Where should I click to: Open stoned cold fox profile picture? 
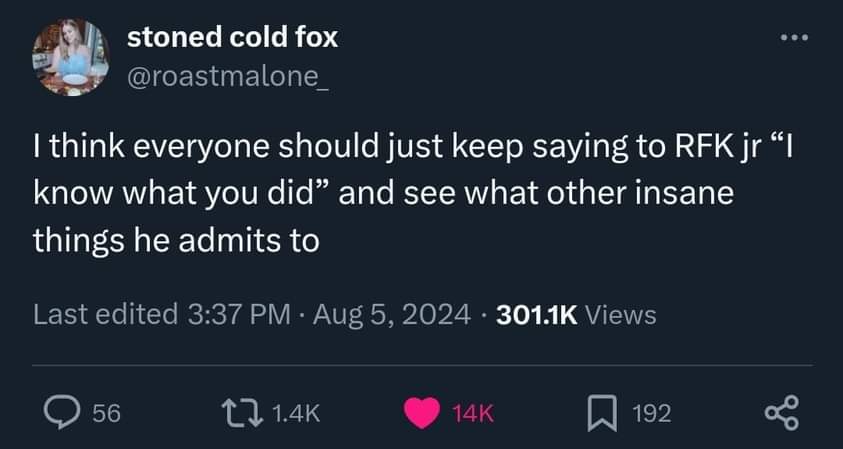point(70,57)
